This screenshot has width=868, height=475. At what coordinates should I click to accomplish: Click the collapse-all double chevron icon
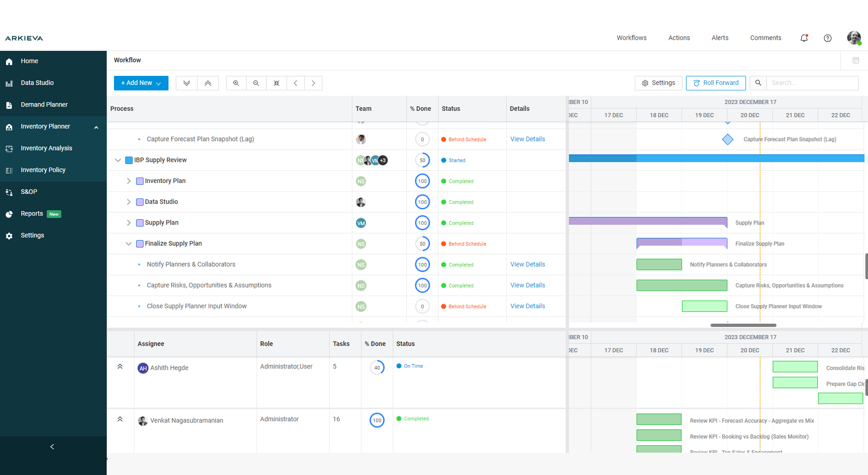coord(208,83)
